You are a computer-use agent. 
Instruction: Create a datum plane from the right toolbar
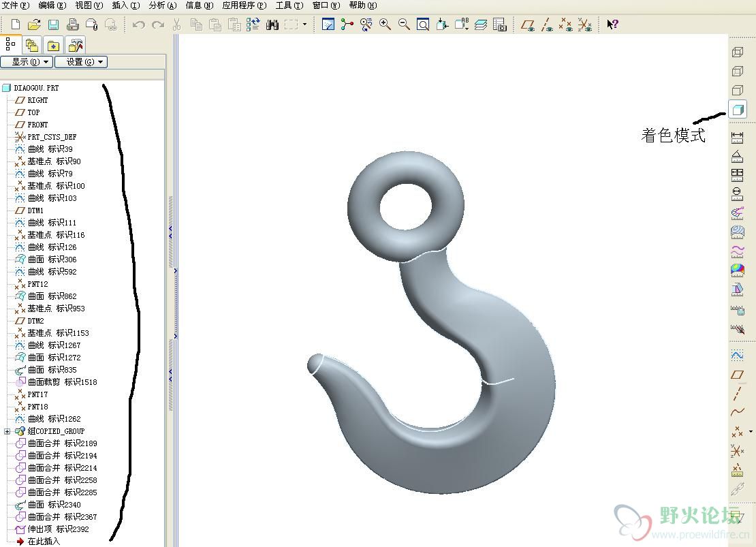pos(737,374)
